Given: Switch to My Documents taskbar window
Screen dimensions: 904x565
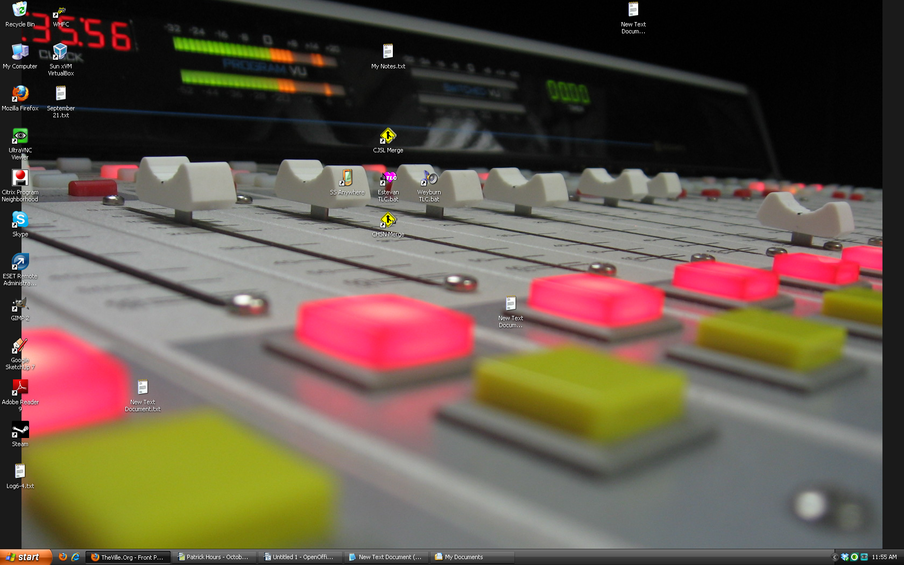Looking at the screenshot, I should tap(472, 557).
